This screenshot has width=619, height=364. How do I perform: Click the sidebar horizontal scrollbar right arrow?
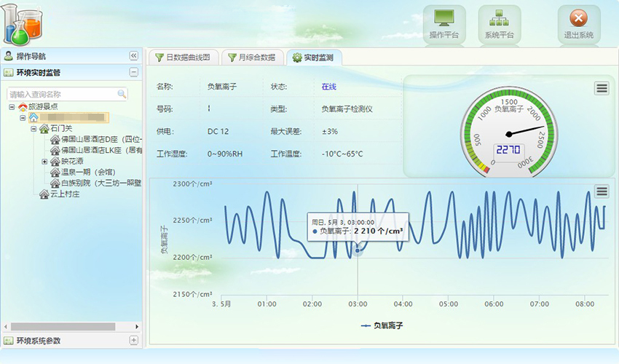click(136, 326)
